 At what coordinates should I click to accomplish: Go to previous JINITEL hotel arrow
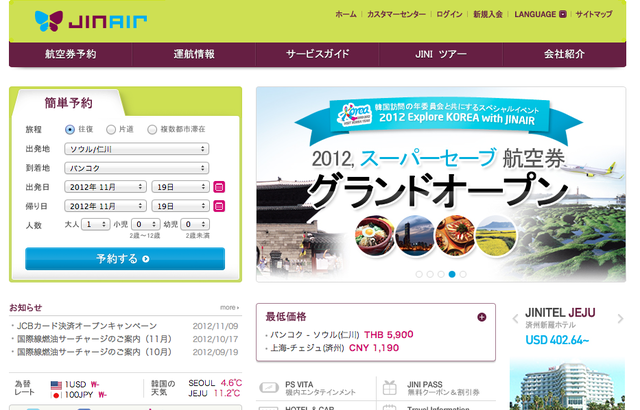click(515, 319)
